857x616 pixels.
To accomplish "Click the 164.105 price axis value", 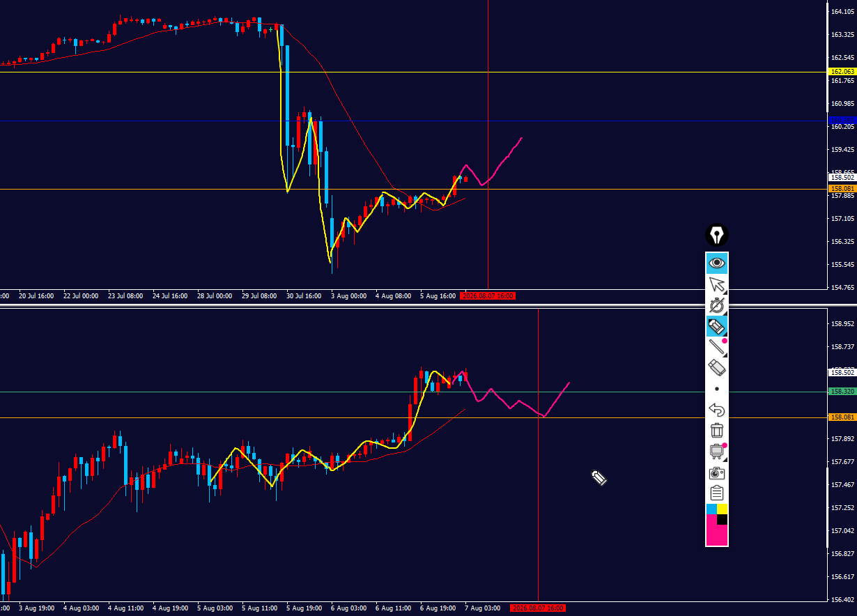I will point(842,12).
